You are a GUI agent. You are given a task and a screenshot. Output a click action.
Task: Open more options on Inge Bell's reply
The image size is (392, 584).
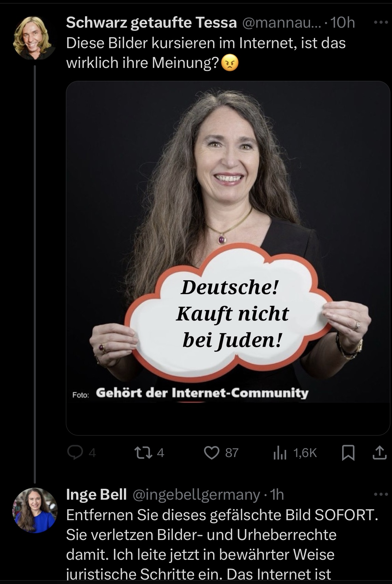[381, 494]
